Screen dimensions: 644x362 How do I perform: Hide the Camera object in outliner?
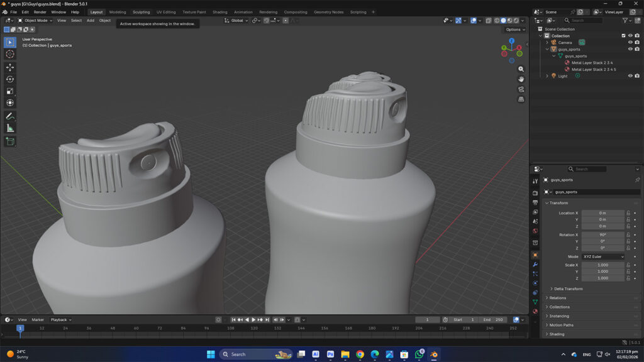[630, 43]
